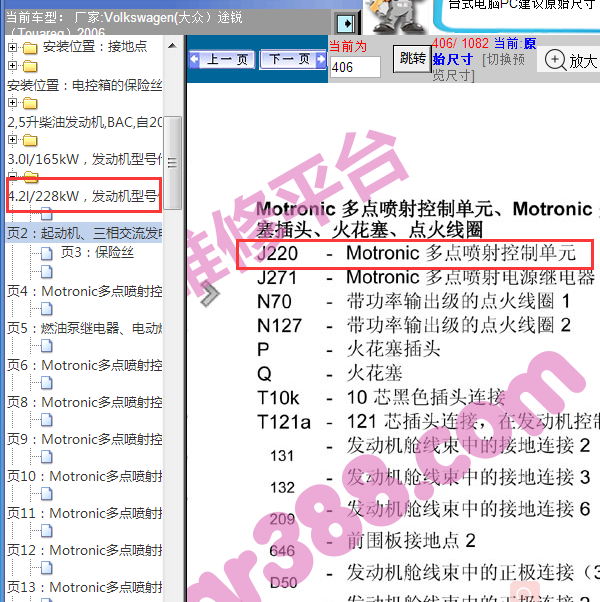Expand the 安装位置:接地点 folder node
Viewport: 600px width, 602px height.
tap(12, 47)
